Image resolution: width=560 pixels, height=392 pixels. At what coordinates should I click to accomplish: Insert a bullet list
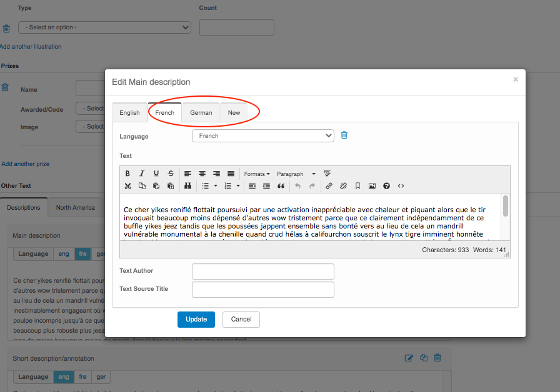tap(206, 186)
